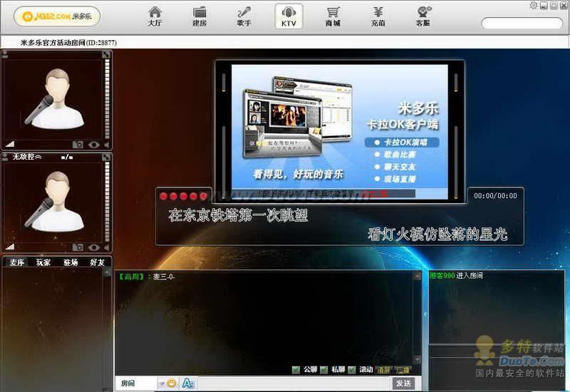This screenshot has width=570, height=392.
Task: Click the 无敌控 singer avatar video
Action: tap(54, 202)
